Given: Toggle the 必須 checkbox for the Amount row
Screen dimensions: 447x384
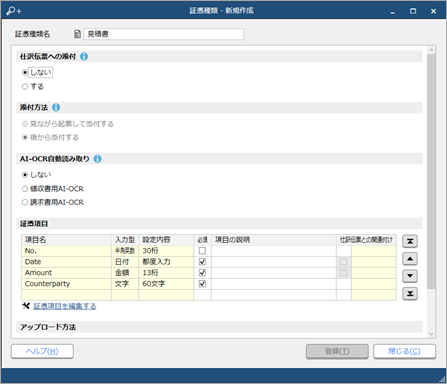Looking at the screenshot, I should (202, 273).
